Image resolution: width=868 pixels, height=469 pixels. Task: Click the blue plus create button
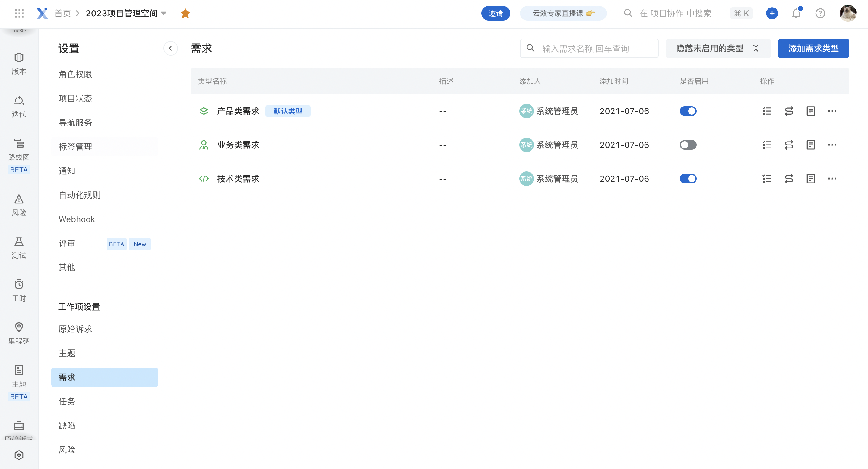771,13
